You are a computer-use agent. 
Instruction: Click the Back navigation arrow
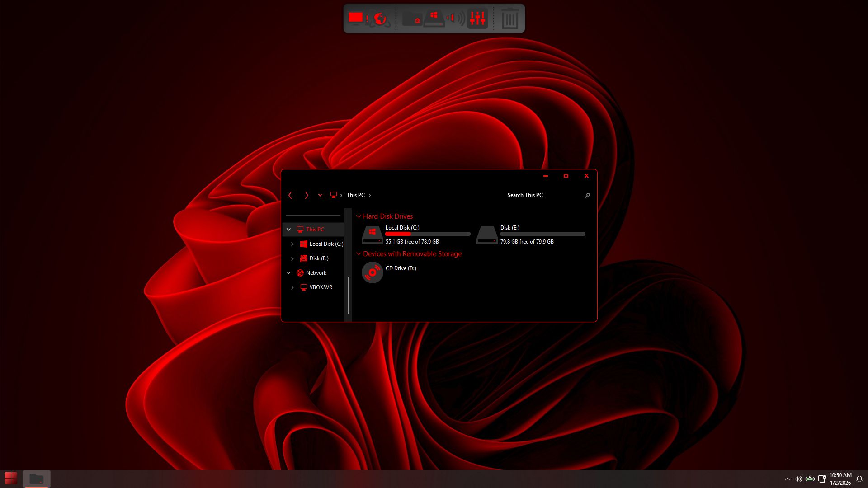[290, 195]
